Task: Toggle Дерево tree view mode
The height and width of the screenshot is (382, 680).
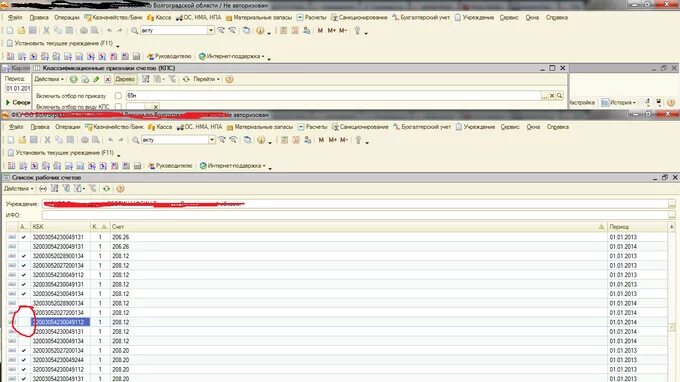Action: pos(125,79)
